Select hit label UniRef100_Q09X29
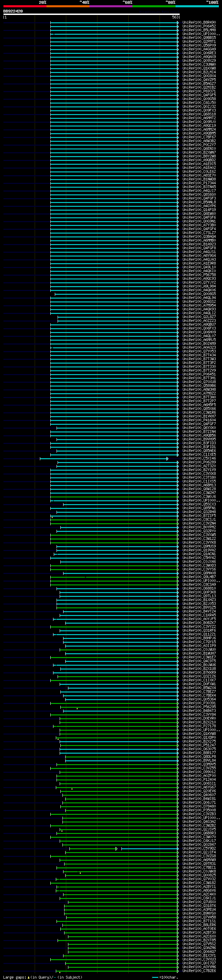This screenshot has width=222, height=980. (199, 60)
